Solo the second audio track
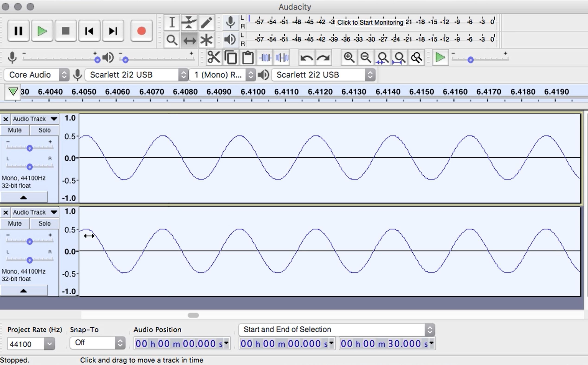Screen dimensions: 588x365 [44, 223]
